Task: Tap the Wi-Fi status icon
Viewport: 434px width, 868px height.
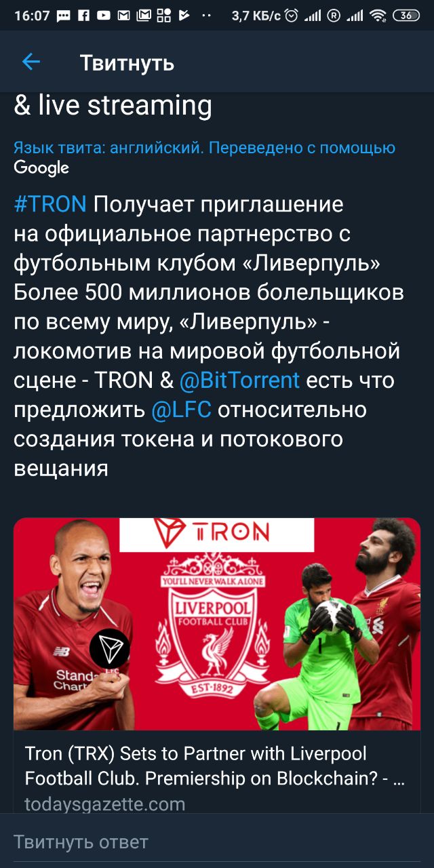Action: click(378, 16)
